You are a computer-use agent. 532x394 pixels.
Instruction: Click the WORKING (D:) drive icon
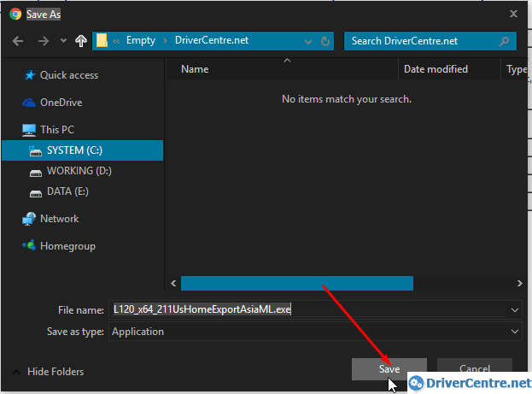[36, 173]
